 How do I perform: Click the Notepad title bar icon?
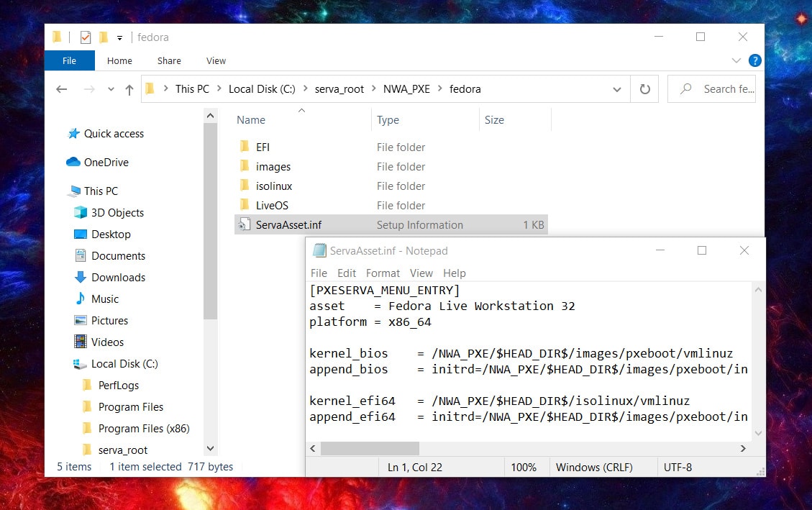coord(319,250)
